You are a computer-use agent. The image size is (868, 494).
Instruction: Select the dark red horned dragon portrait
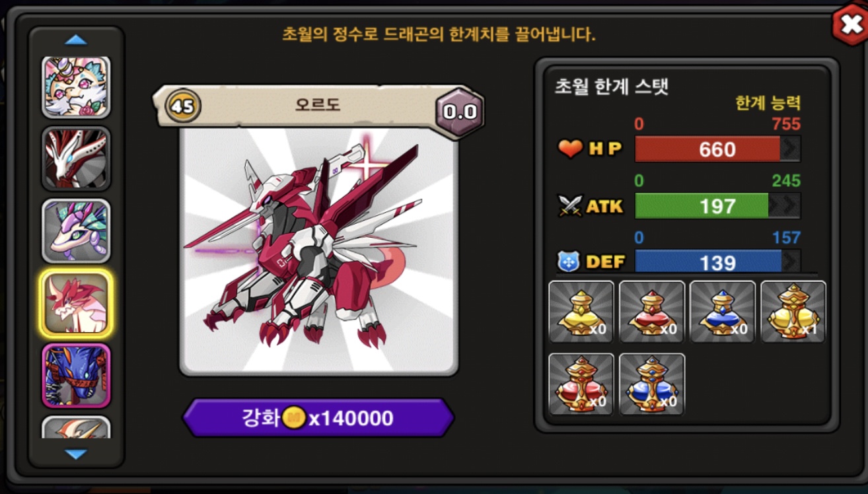[x=76, y=159]
